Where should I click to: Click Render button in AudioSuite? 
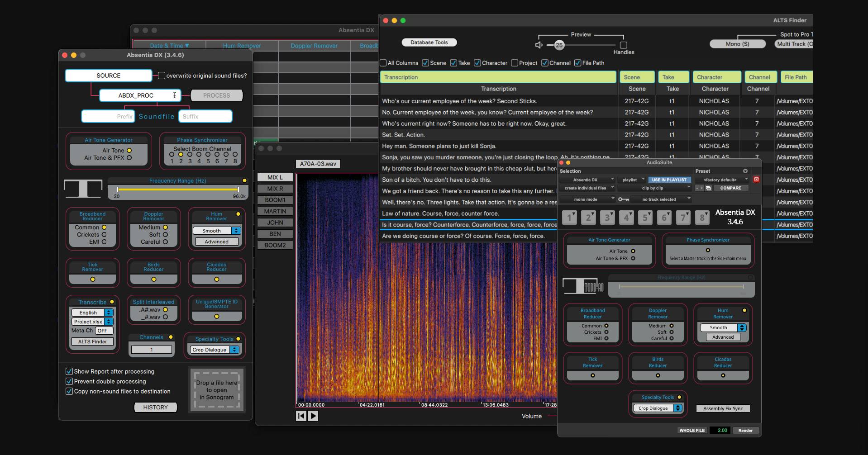tap(745, 430)
